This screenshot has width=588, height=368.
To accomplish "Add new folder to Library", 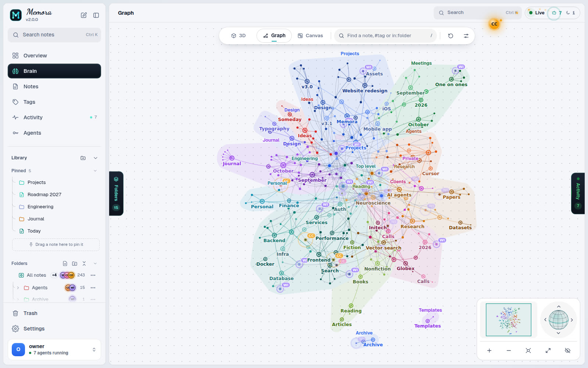I will tap(83, 158).
